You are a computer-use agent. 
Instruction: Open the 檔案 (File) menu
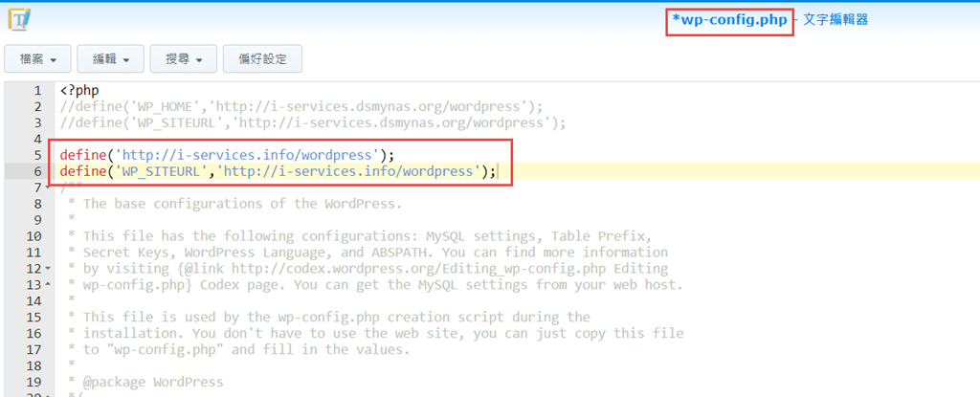[x=38, y=59]
